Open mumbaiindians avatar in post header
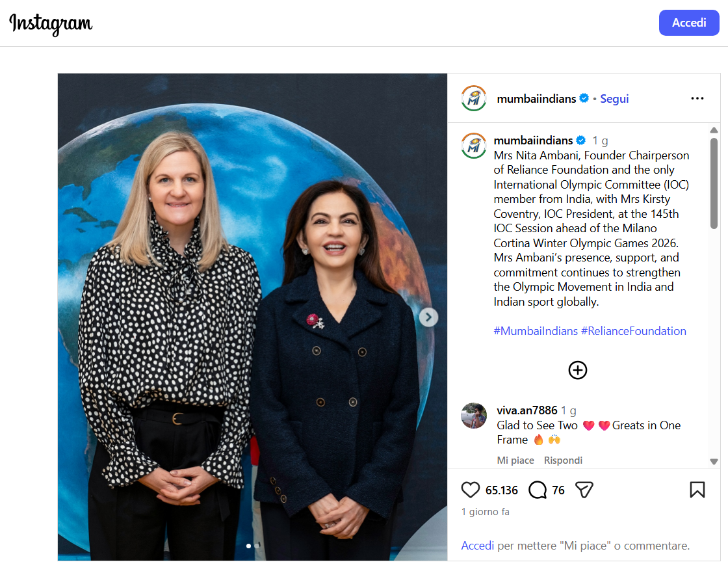The width and height of the screenshot is (728, 573). [x=474, y=98]
